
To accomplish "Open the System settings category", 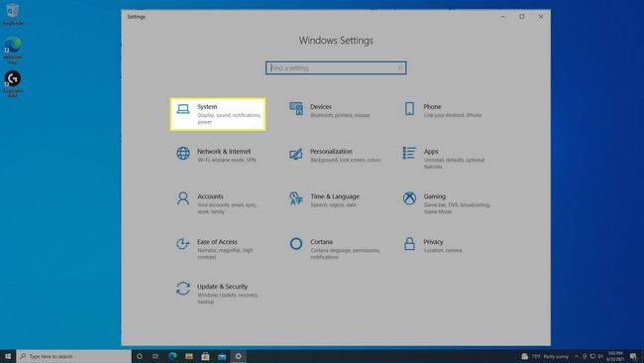I will [218, 114].
